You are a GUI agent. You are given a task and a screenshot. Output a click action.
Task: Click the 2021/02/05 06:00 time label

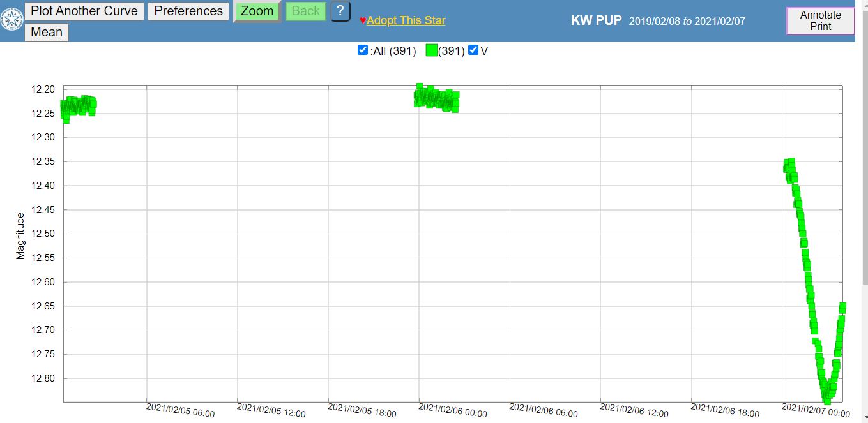181,410
